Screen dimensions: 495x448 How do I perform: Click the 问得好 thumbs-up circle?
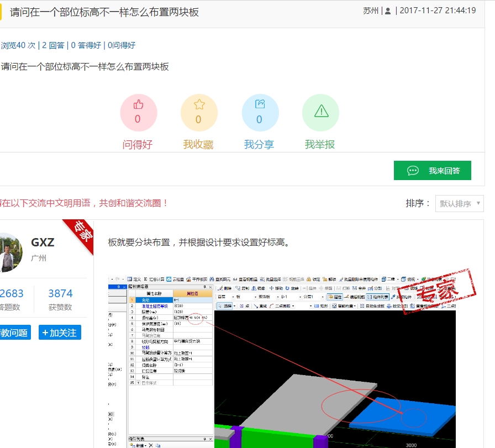coord(138,113)
